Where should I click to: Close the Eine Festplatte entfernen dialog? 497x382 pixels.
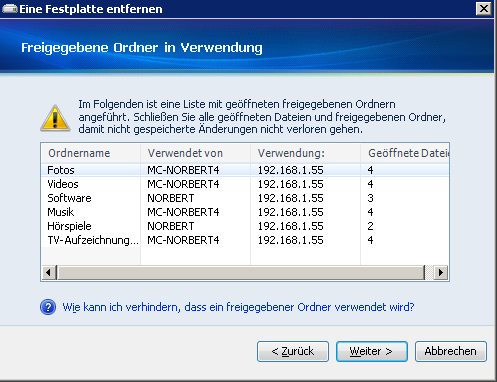484,9
